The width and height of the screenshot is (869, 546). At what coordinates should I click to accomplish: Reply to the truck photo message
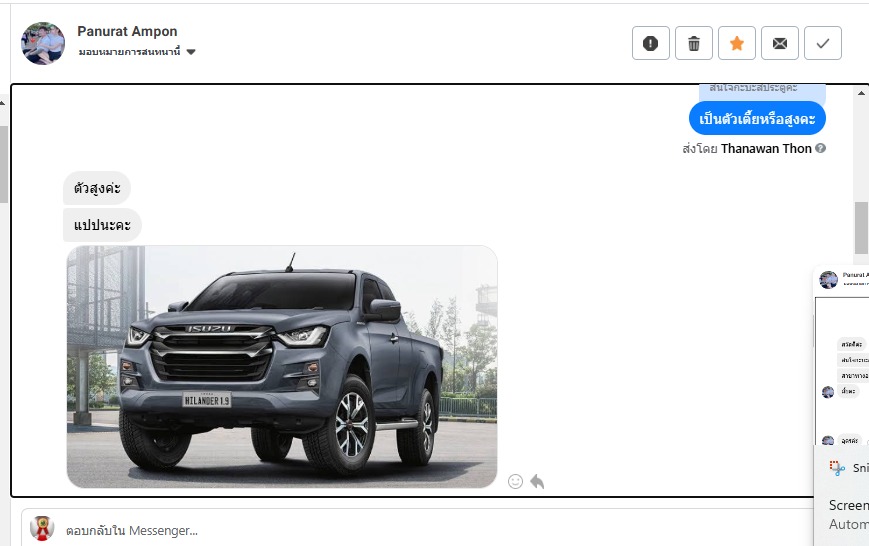point(537,482)
